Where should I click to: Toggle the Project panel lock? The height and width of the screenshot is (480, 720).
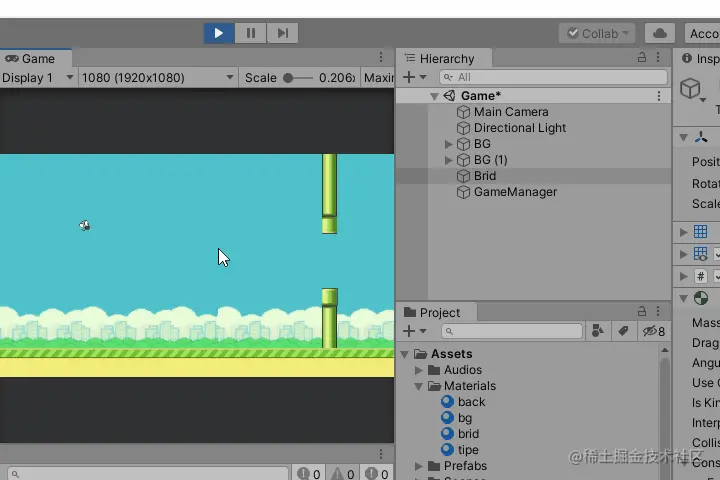(x=642, y=311)
